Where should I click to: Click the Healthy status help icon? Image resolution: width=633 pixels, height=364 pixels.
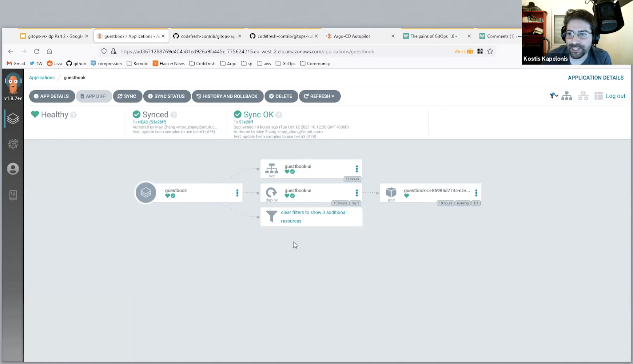[73, 115]
